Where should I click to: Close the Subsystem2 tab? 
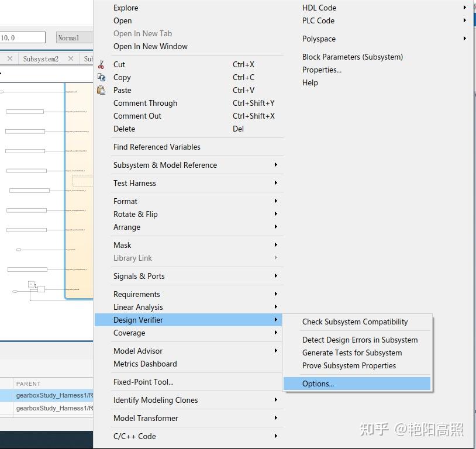tap(71, 58)
